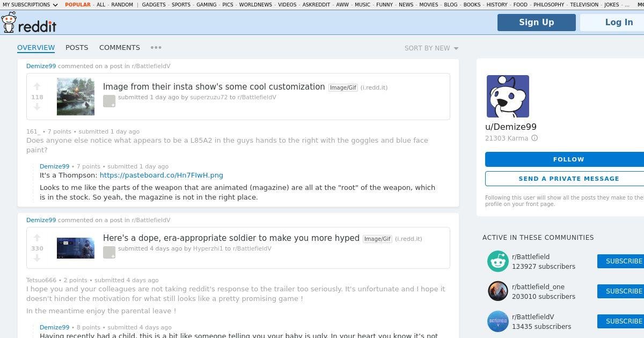
Task: Open the Books subreddit link
Action: (472, 5)
